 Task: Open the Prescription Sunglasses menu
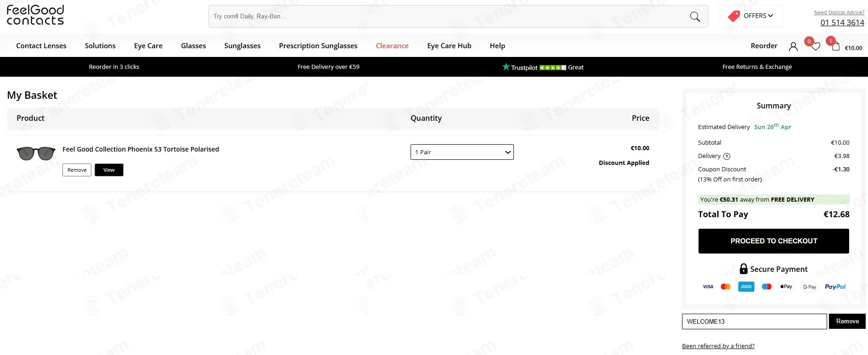(x=318, y=46)
